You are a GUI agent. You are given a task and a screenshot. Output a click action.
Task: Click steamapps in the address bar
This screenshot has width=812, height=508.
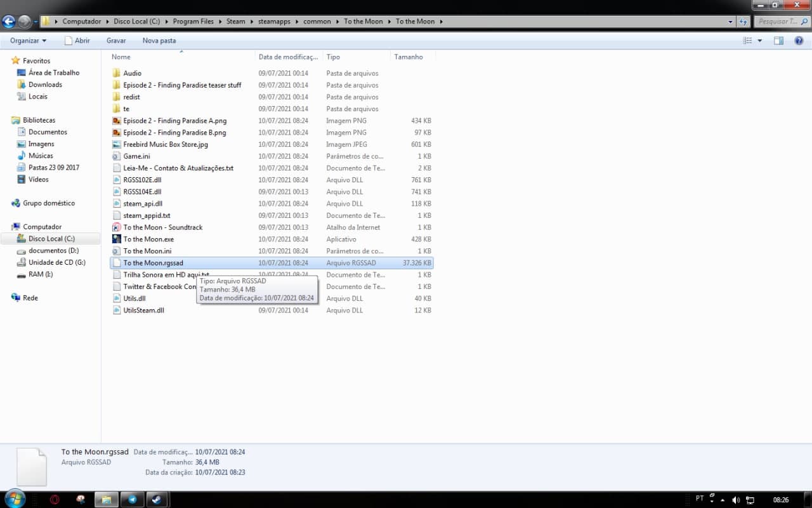click(x=274, y=22)
